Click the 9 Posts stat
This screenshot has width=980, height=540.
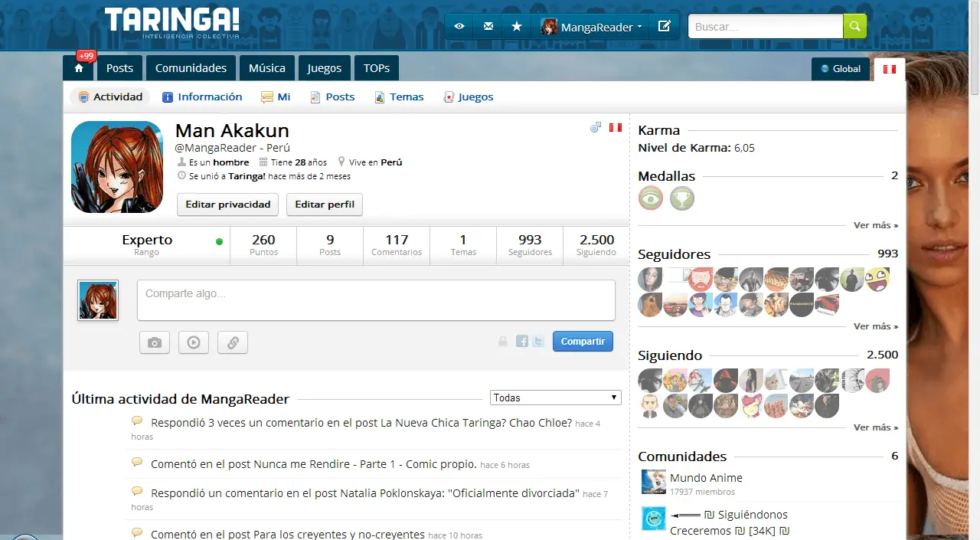[330, 246]
